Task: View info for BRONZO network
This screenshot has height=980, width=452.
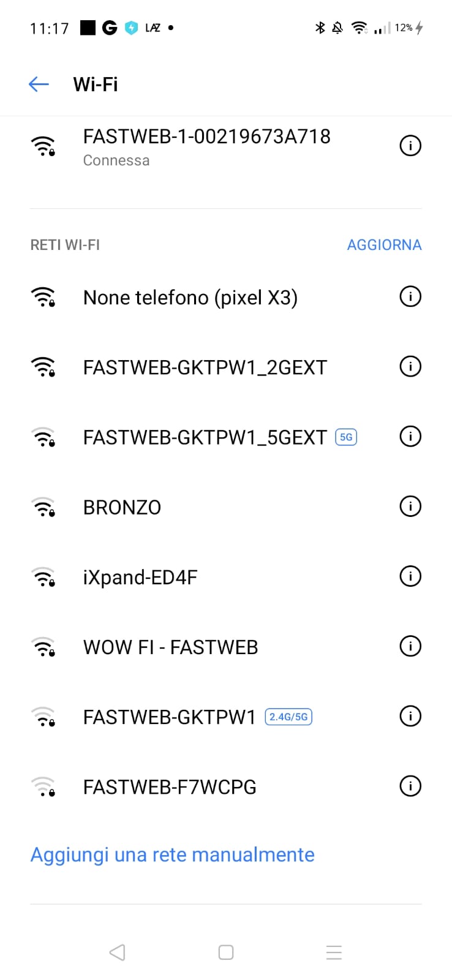Action: (x=410, y=507)
